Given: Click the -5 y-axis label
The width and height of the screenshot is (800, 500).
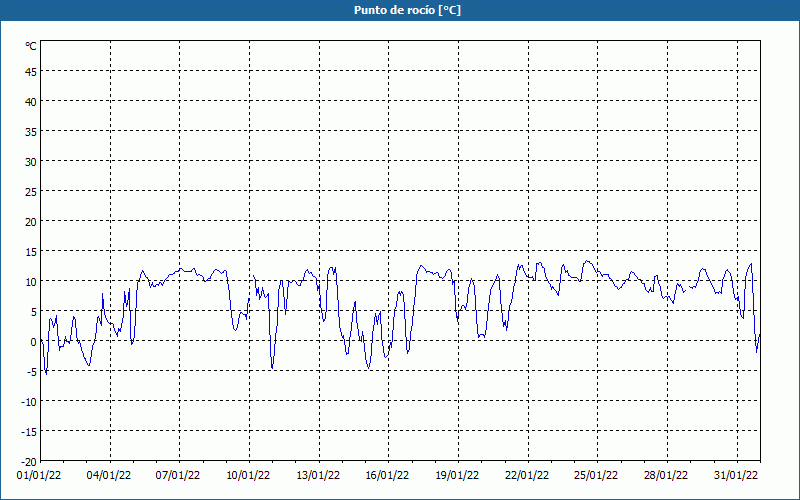Looking at the screenshot, I should (32, 372).
